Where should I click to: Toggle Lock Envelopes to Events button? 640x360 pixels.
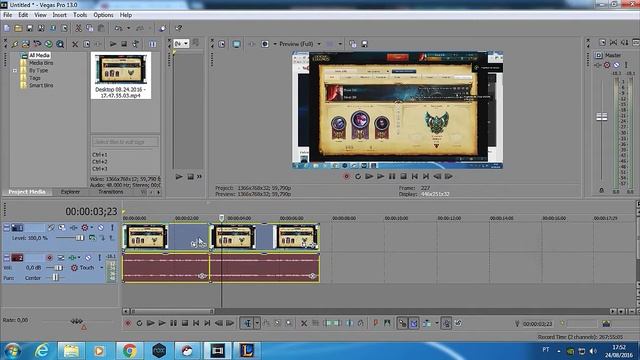[446, 323]
